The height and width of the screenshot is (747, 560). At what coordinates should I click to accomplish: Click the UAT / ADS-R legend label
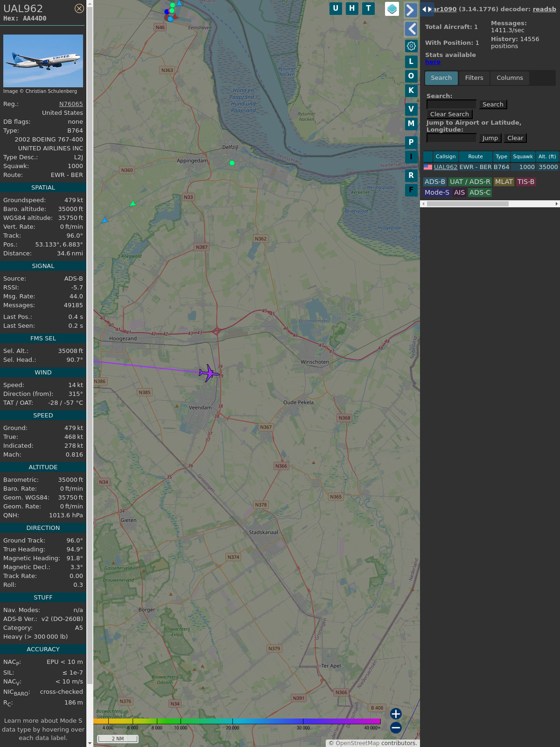pos(470,182)
